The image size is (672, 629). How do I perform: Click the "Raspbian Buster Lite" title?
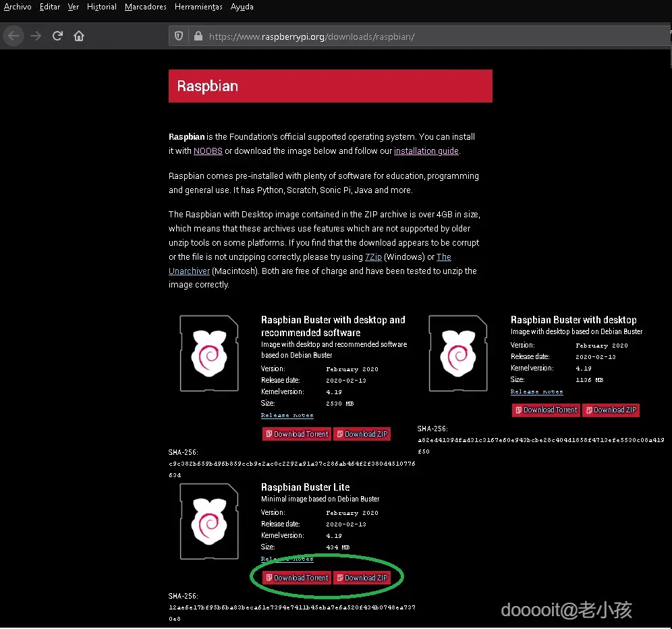click(x=305, y=487)
